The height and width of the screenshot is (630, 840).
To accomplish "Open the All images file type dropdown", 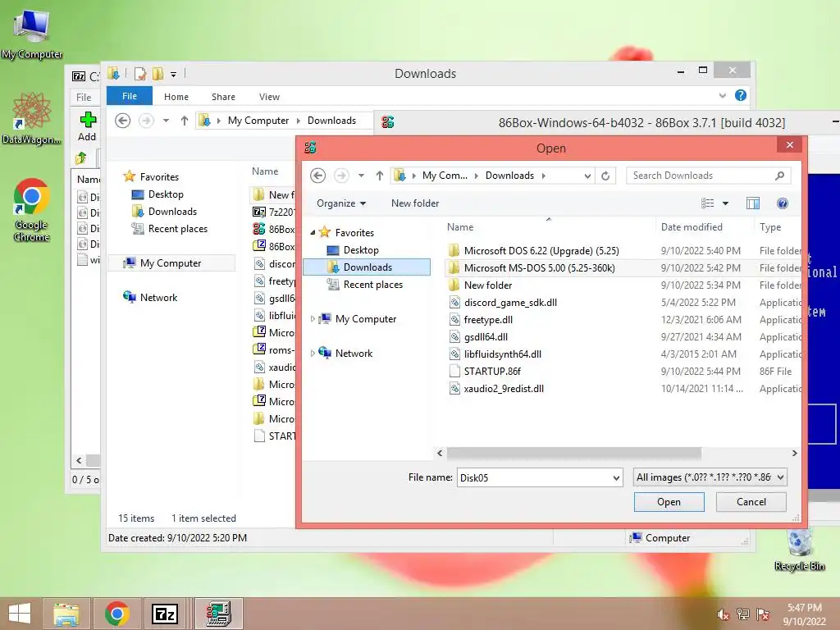I will [x=781, y=477].
